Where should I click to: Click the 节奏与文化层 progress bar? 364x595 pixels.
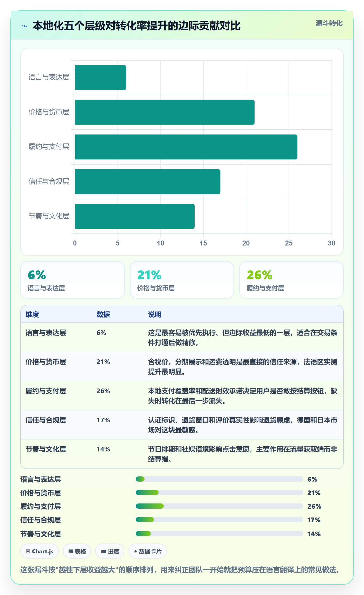(219, 534)
